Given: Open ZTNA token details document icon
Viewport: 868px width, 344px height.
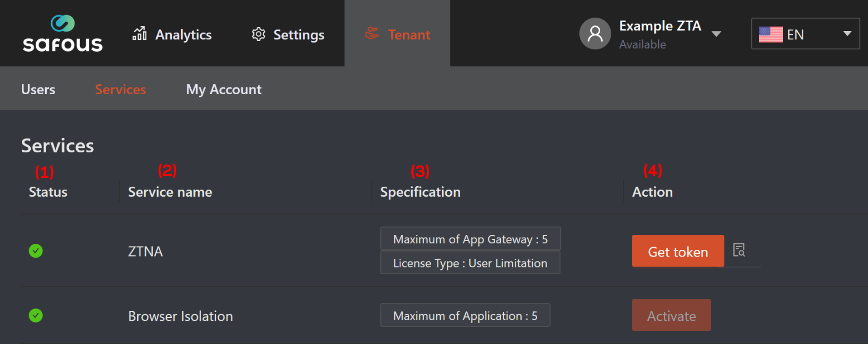Looking at the screenshot, I should 739,250.
